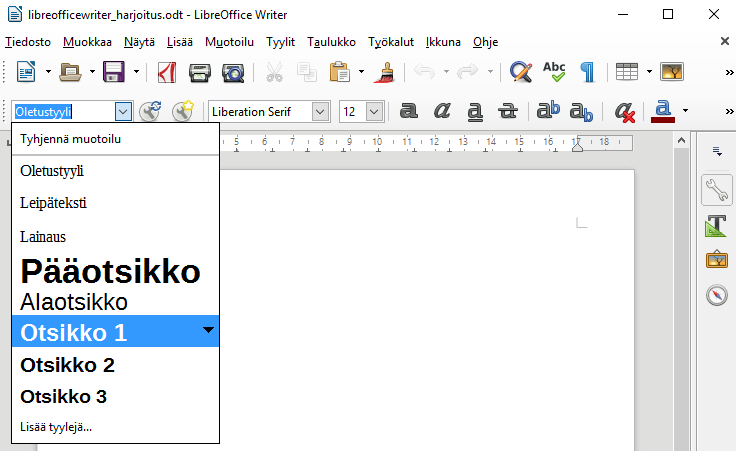Click the Clear Direct Formatting icon
Screen dimensions: 736x451
[625, 111]
